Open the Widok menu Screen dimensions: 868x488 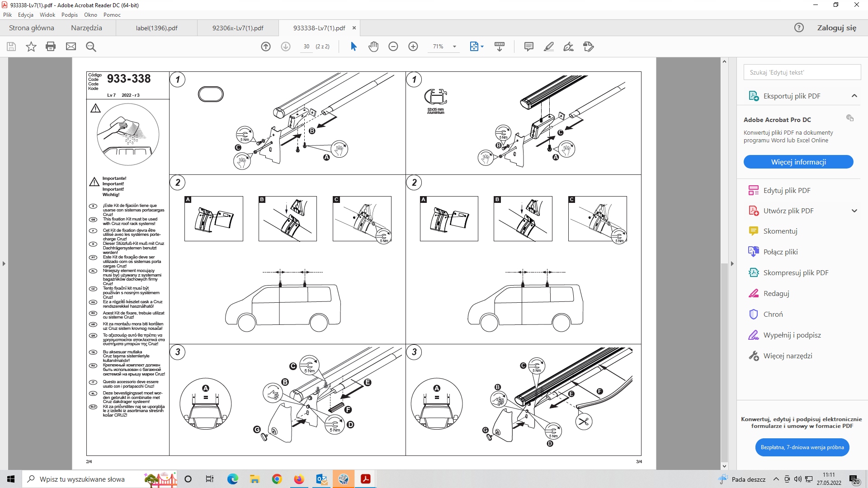point(47,15)
